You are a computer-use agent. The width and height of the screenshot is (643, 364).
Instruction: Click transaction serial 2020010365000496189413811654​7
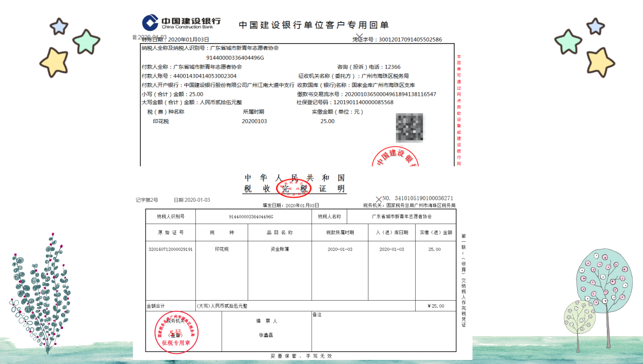coord(390,94)
